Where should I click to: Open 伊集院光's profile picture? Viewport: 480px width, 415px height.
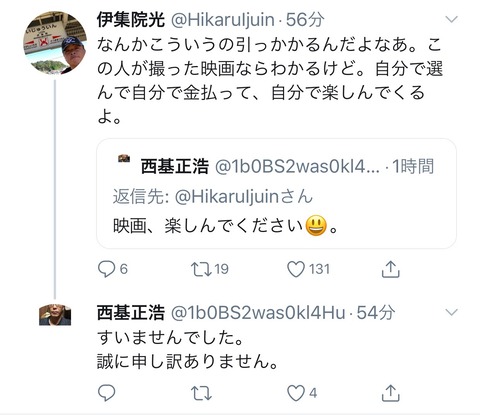tap(55, 43)
